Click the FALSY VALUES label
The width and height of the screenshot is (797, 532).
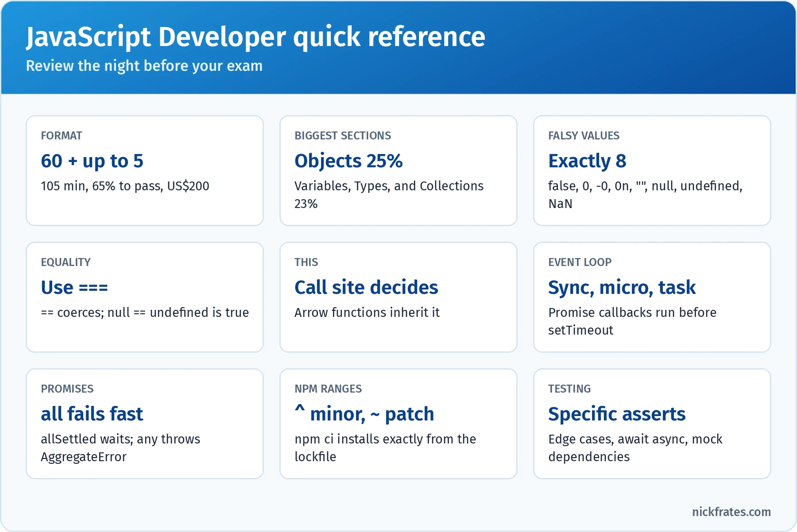584,135
